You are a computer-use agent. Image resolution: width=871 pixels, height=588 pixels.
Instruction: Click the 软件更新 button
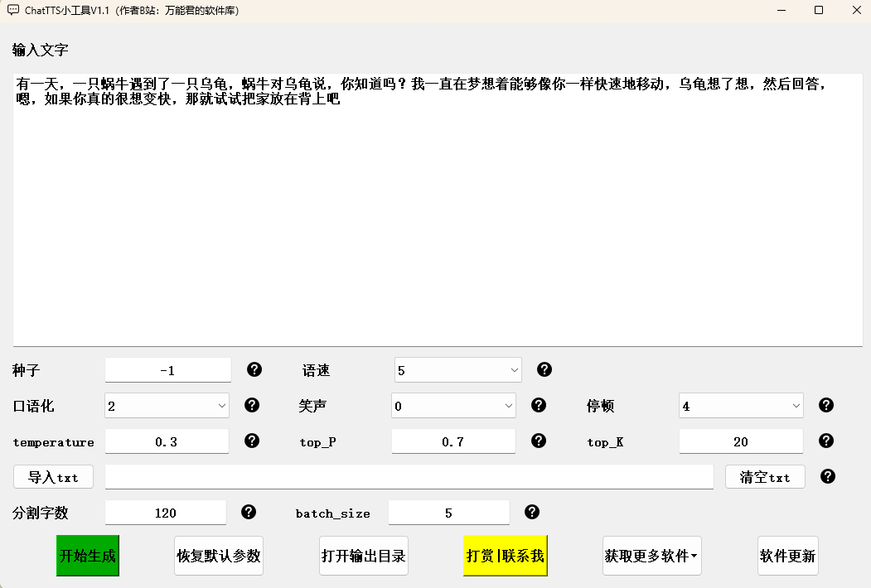(787, 556)
